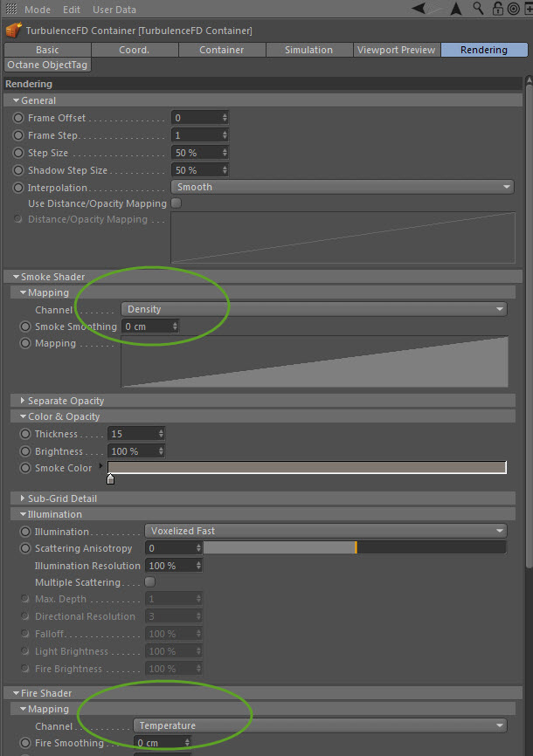Click the Scattering Anisotropy slider bar
This screenshot has width=533, height=756.
tap(355, 547)
